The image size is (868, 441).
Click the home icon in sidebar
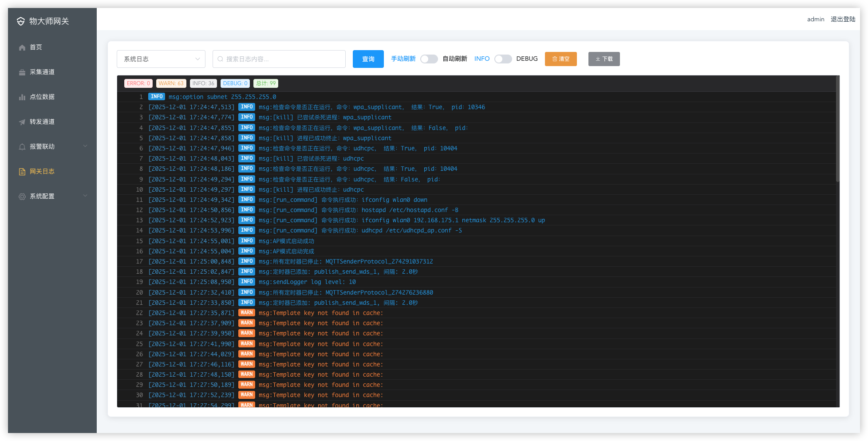[x=22, y=47]
